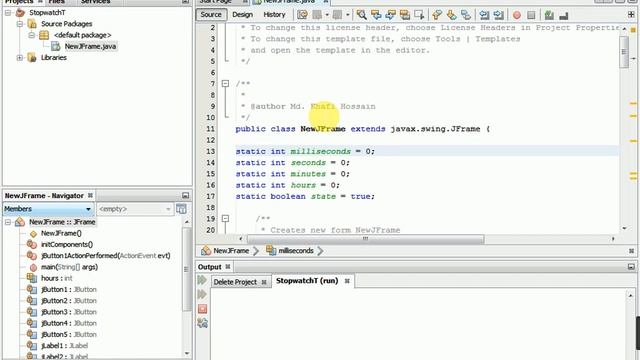The height and width of the screenshot is (360, 640).
Task: Re-run the project from Output panel
Action: click(x=202, y=280)
